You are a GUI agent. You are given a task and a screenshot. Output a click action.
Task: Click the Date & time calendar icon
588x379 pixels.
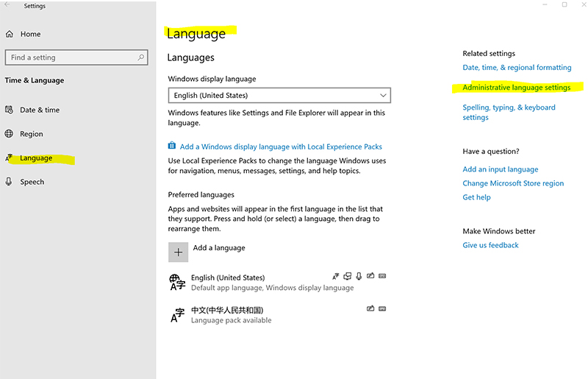tap(9, 110)
